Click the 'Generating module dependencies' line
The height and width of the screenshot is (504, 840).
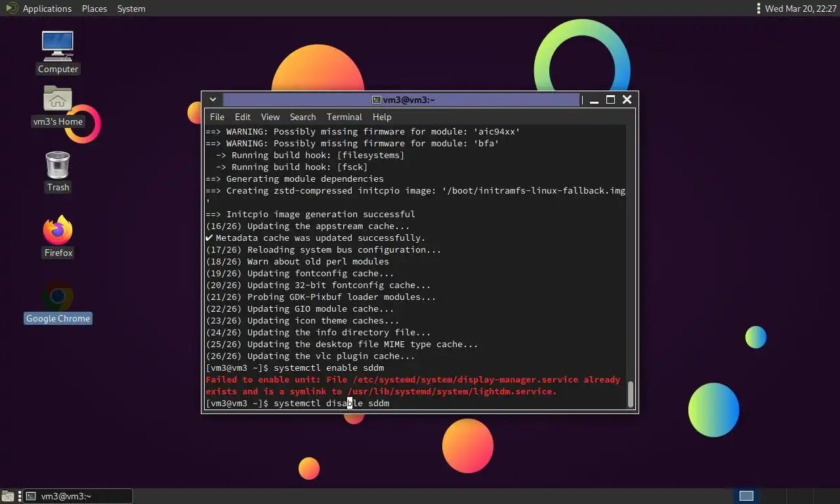295,178
